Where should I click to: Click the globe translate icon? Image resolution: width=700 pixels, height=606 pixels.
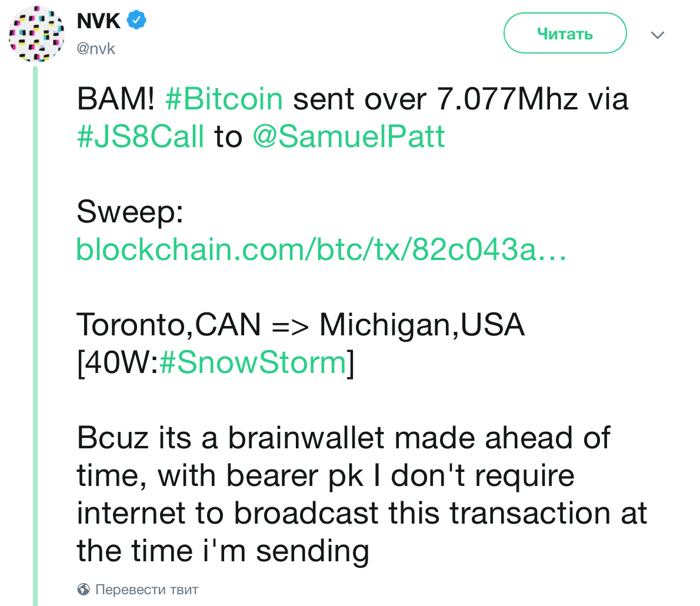[x=84, y=590]
